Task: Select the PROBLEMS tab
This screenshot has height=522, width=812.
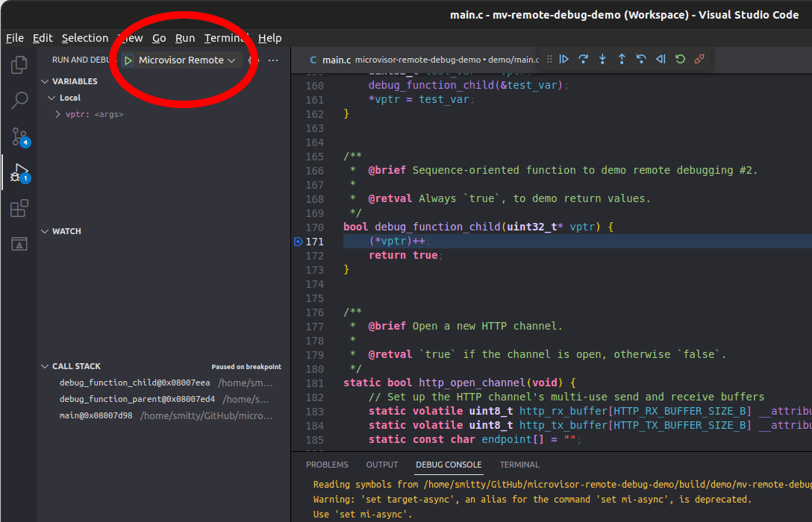Action: pyautogui.click(x=327, y=464)
